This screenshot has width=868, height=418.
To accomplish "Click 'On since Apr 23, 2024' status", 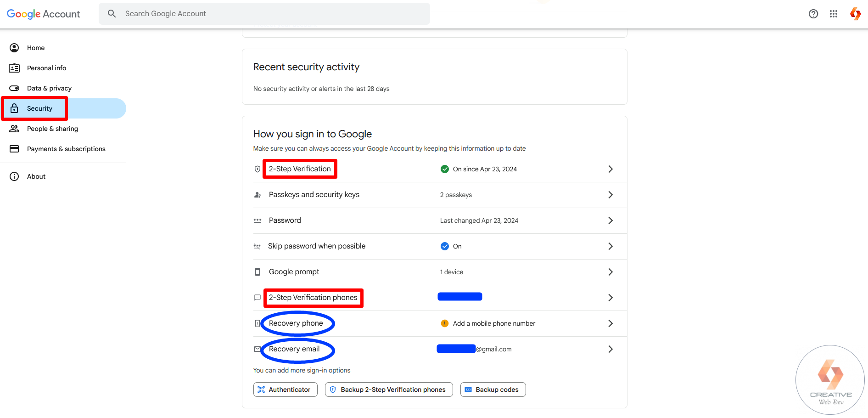I will pos(485,169).
